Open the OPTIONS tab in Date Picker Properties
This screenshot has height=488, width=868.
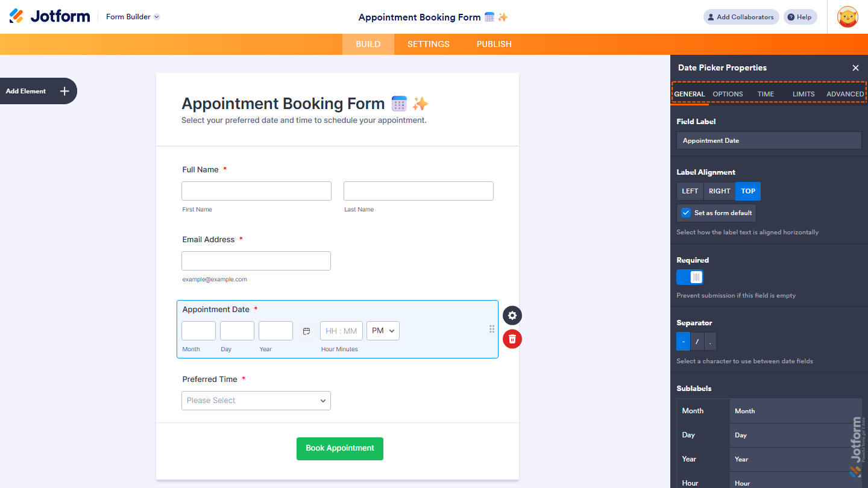[x=728, y=94]
